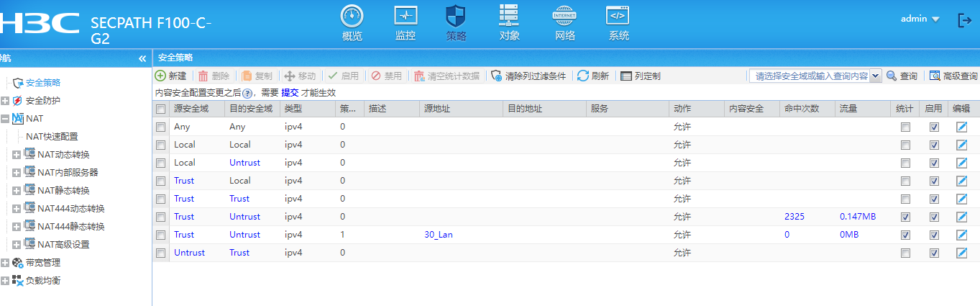This screenshot has height=306, width=980.
Task: Edit the Local to Untrust policy row
Action: pos(962,163)
